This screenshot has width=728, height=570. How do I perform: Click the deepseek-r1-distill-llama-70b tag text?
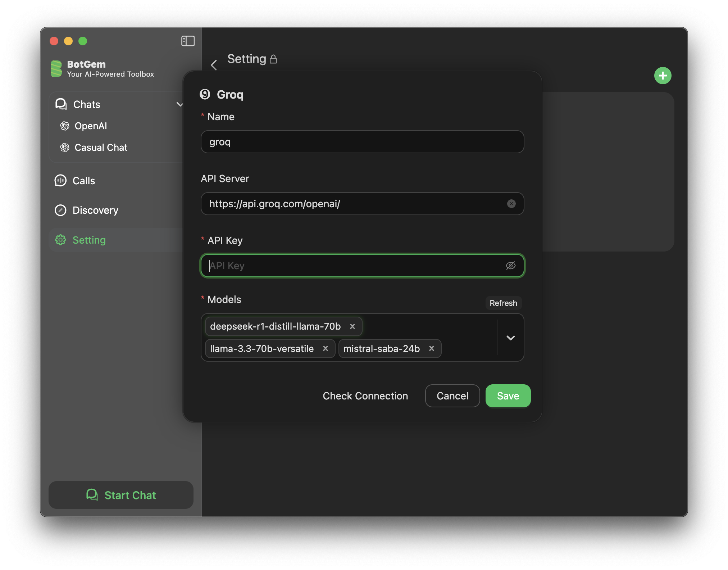click(275, 326)
